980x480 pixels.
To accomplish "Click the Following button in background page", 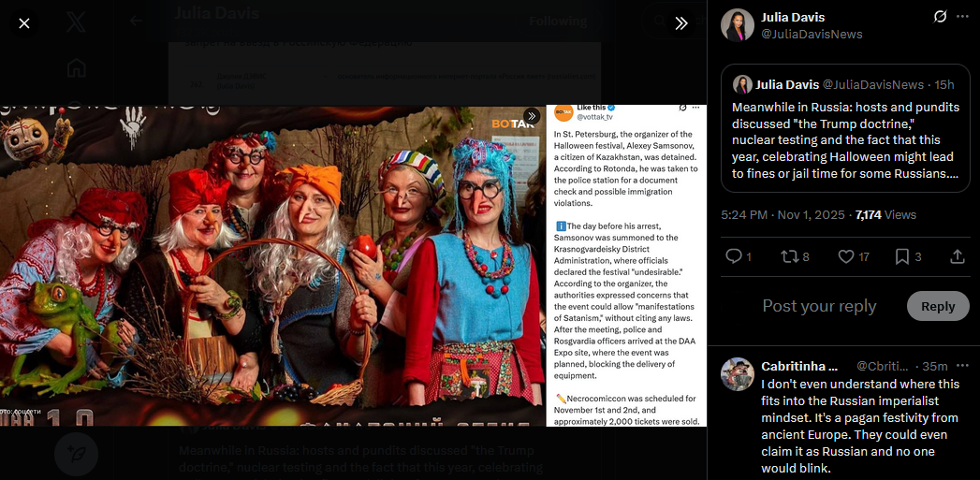I will tap(558, 22).
